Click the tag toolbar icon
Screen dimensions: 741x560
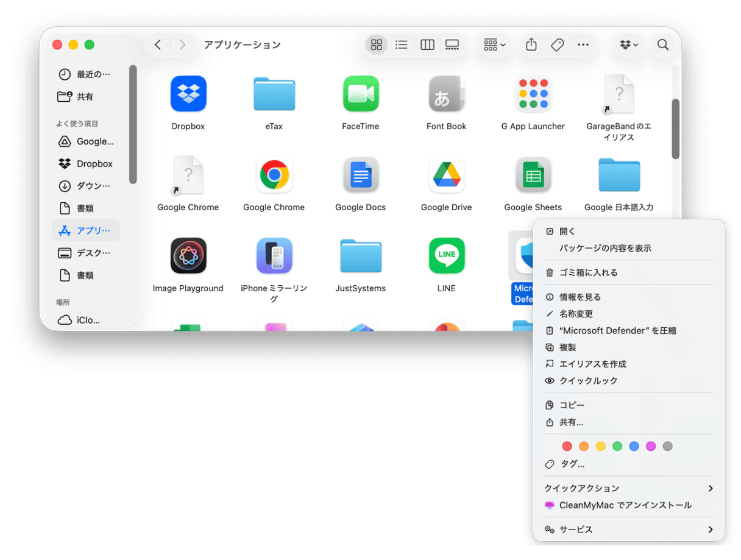pyautogui.click(x=557, y=44)
